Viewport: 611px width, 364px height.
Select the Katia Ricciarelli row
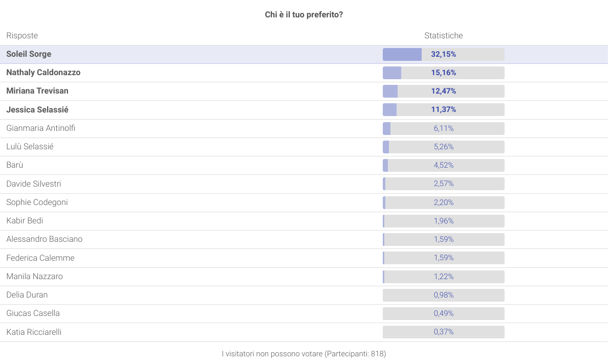pos(34,332)
